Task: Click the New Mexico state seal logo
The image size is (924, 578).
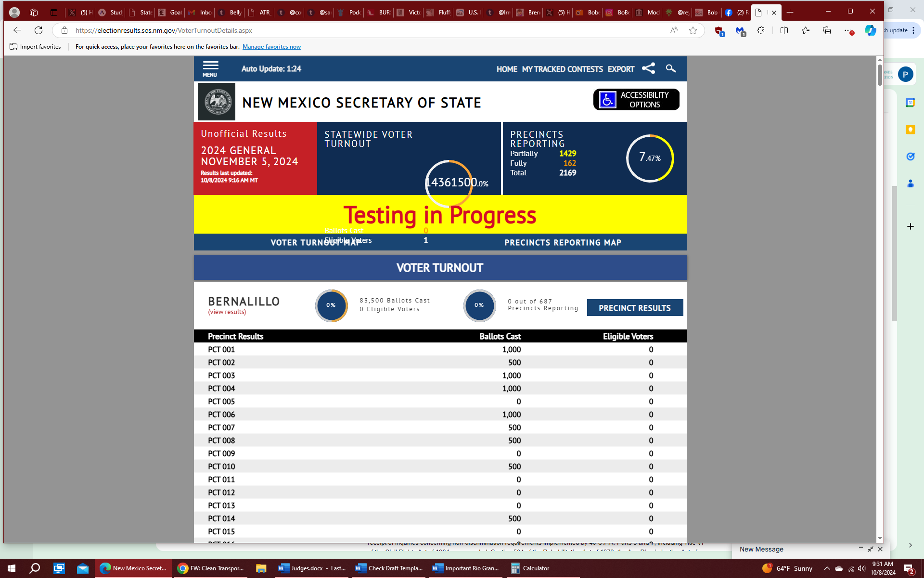Action: [217, 102]
